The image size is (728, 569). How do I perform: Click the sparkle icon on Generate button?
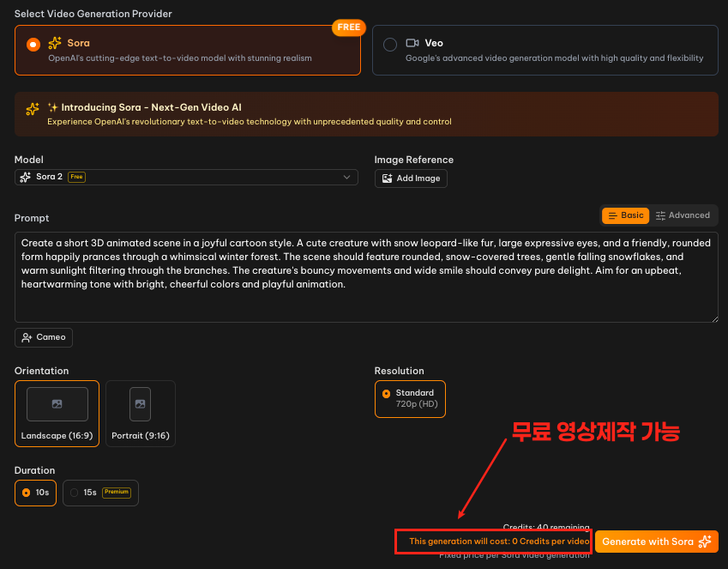705,542
